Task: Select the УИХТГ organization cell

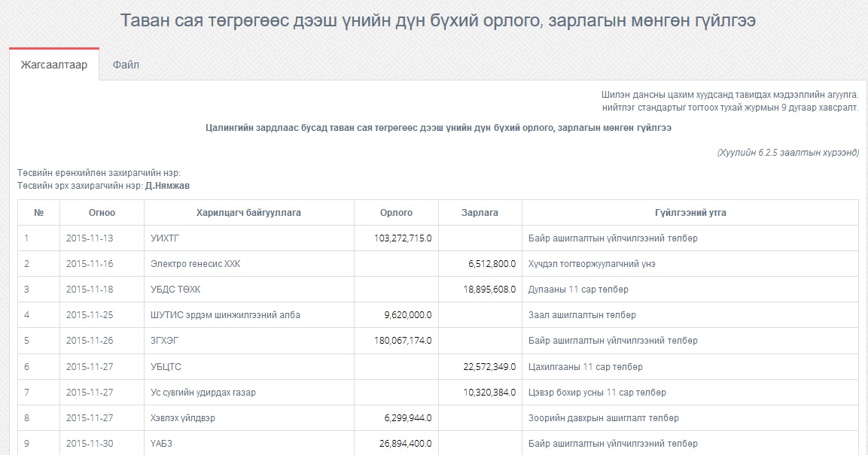Action: coord(248,238)
